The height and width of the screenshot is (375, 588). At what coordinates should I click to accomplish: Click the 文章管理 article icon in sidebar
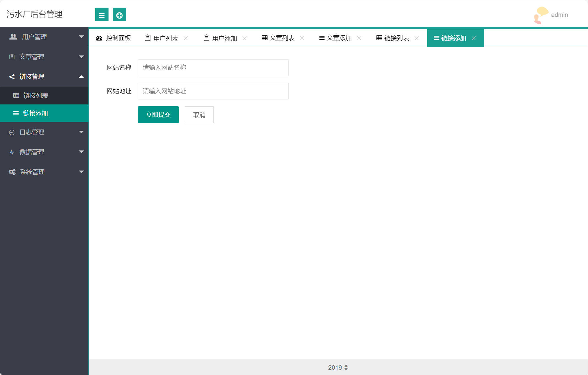(x=12, y=57)
